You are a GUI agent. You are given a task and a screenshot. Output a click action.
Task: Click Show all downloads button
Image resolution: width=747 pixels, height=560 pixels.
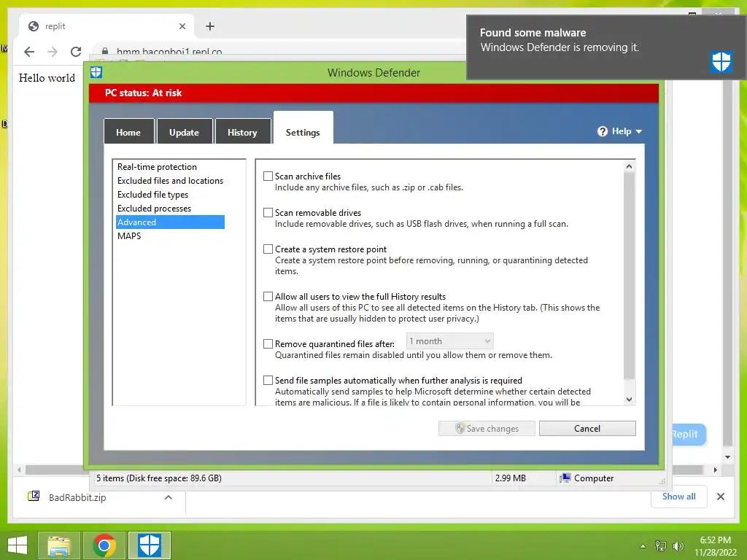pyautogui.click(x=678, y=497)
